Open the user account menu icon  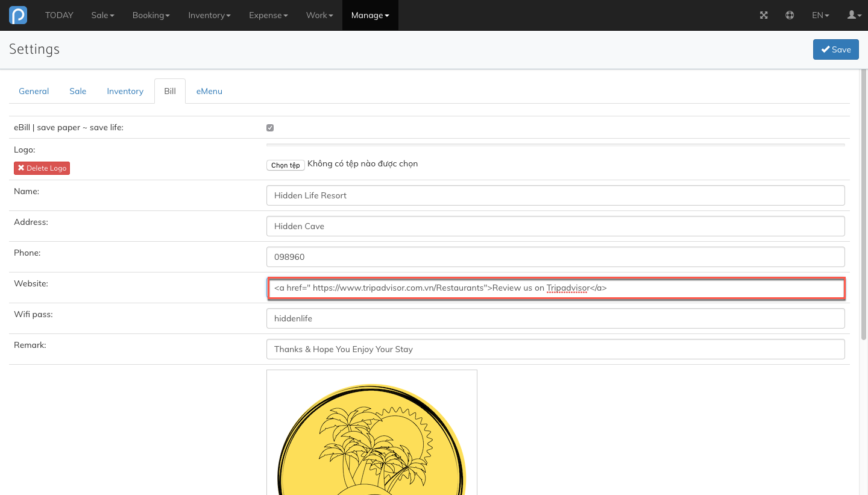(854, 15)
